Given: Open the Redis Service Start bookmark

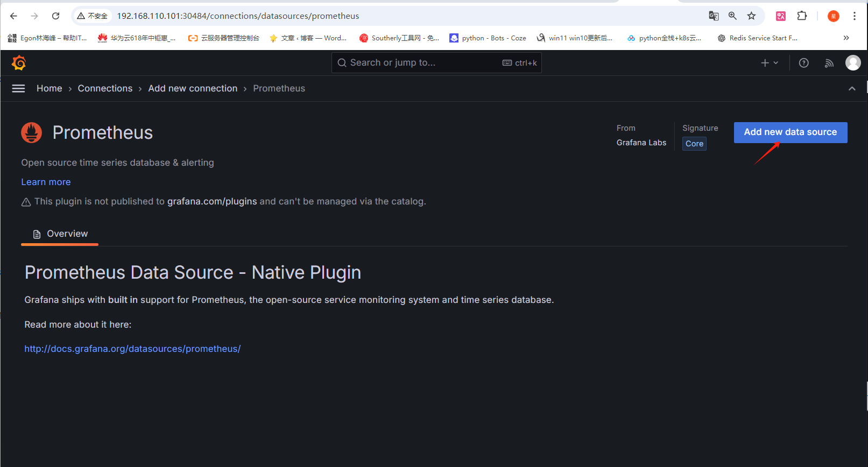Looking at the screenshot, I should (x=757, y=38).
